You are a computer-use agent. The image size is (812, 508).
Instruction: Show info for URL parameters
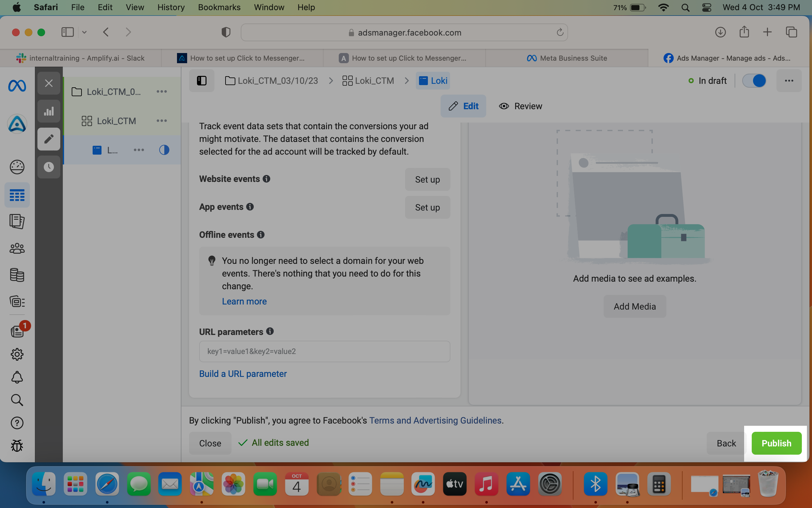[x=270, y=331]
